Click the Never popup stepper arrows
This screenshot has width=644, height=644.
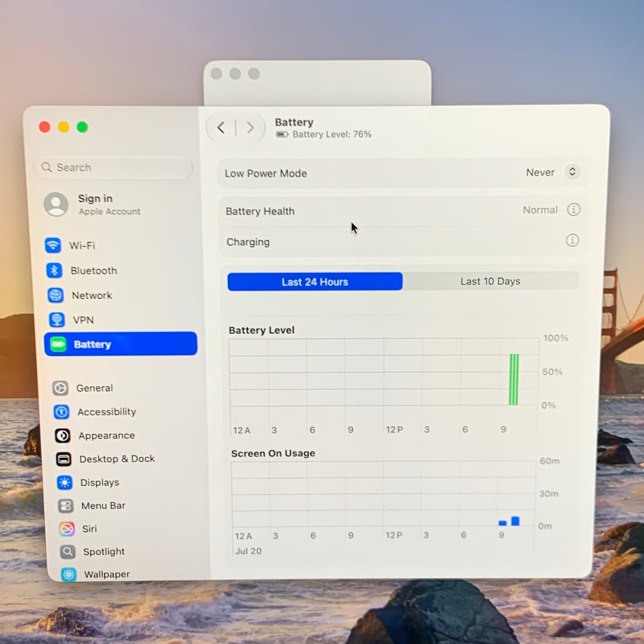[572, 172]
